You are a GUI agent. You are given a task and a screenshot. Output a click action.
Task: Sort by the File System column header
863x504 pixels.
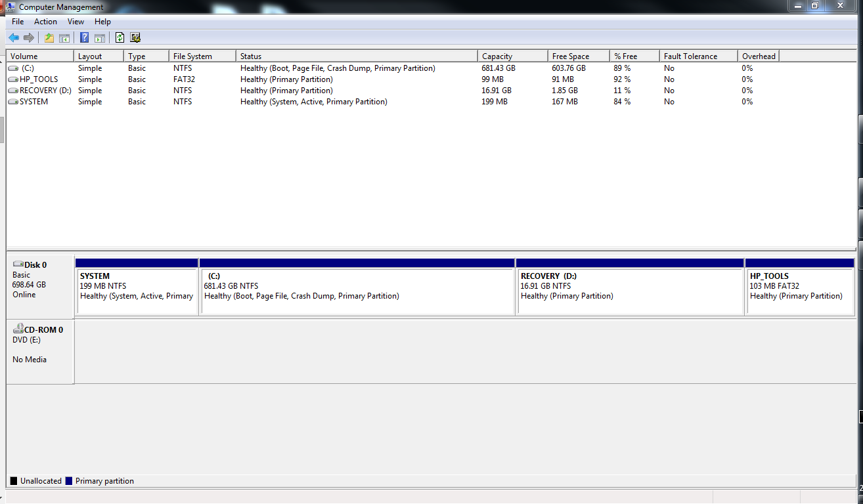(x=202, y=56)
